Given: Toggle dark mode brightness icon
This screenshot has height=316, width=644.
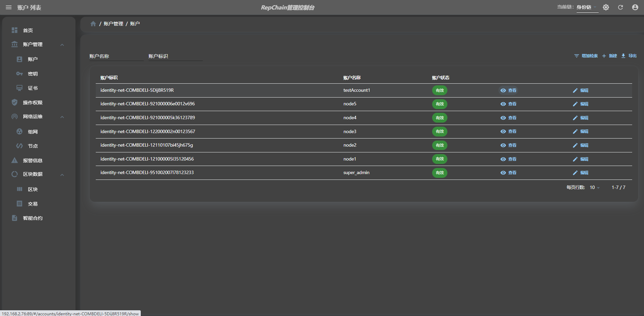Looking at the screenshot, I should click(606, 7).
